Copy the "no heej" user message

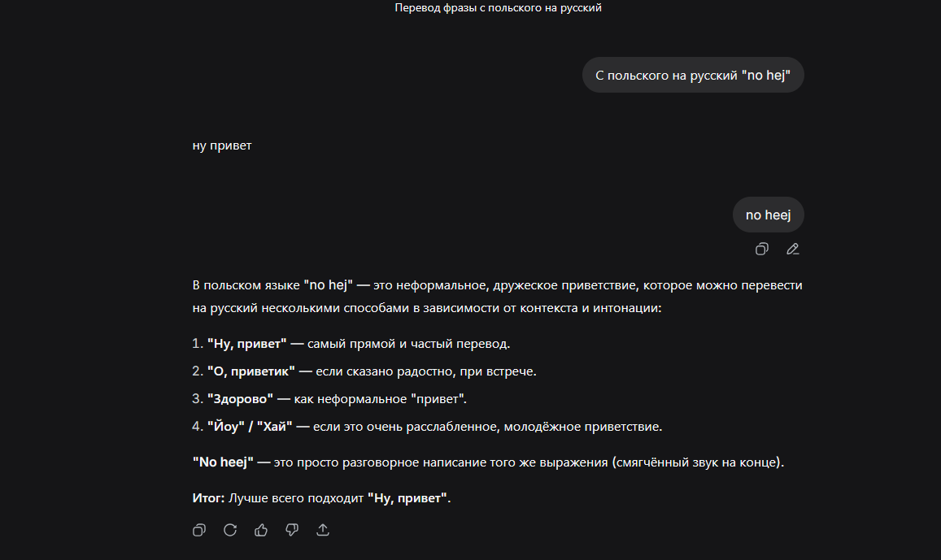762,250
